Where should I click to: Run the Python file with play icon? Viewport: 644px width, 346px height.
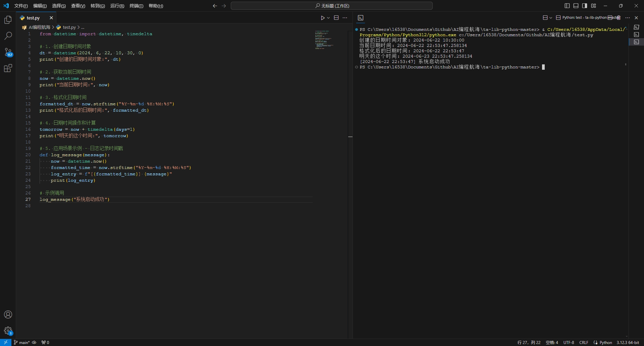[x=322, y=18]
